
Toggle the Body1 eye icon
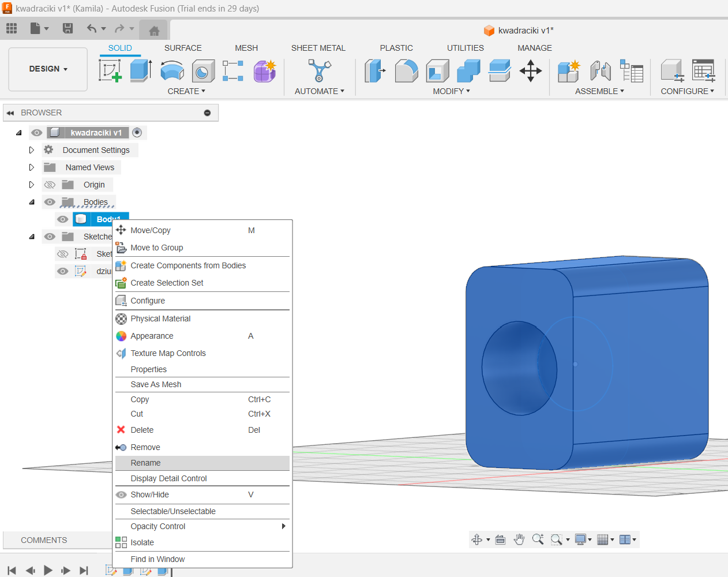click(x=63, y=219)
